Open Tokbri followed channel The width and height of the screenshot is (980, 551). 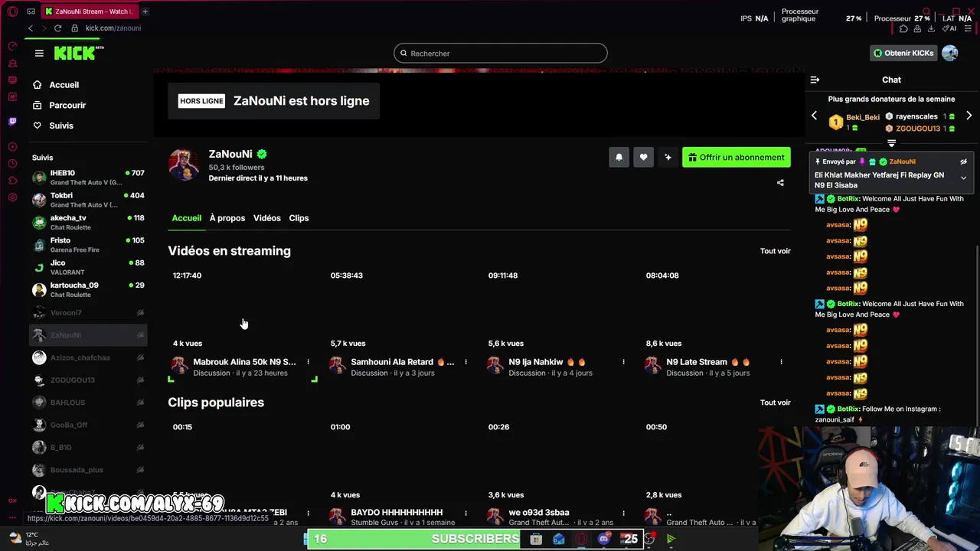pyautogui.click(x=88, y=200)
